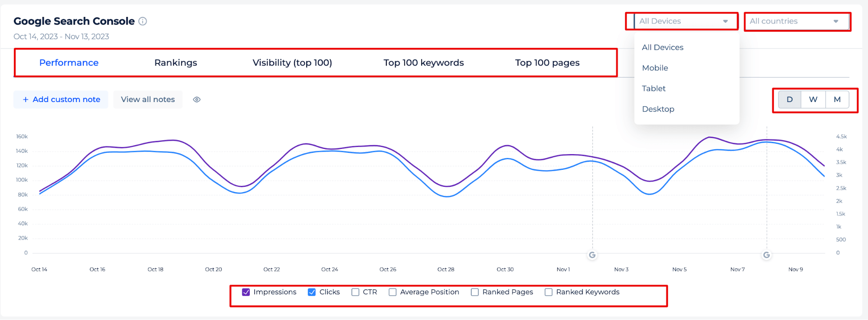The width and height of the screenshot is (868, 320).
Task: Open the All countries dropdown
Action: click(797, 21)
